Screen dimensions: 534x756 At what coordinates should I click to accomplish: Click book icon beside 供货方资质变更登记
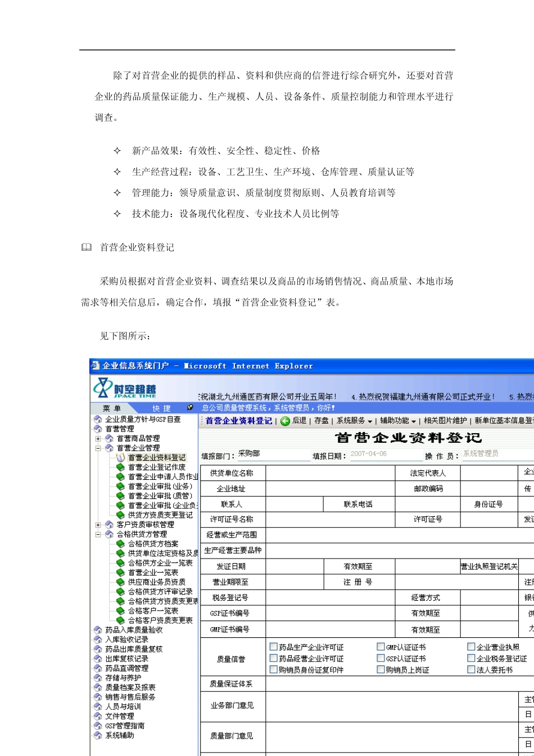[x=120, y=515]
